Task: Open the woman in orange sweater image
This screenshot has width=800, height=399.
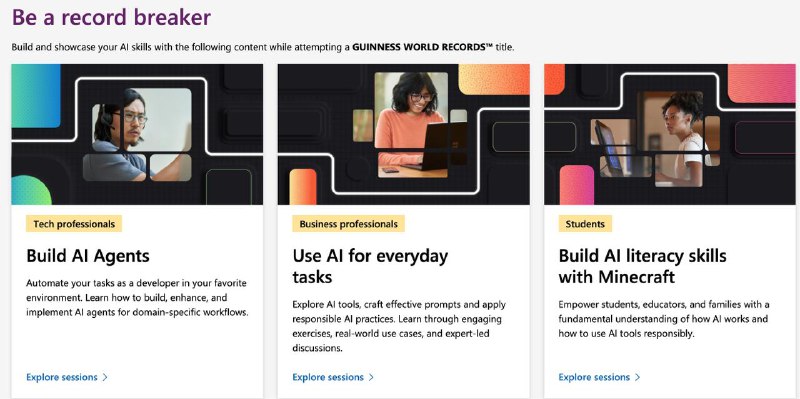Action: click(404, 134)
